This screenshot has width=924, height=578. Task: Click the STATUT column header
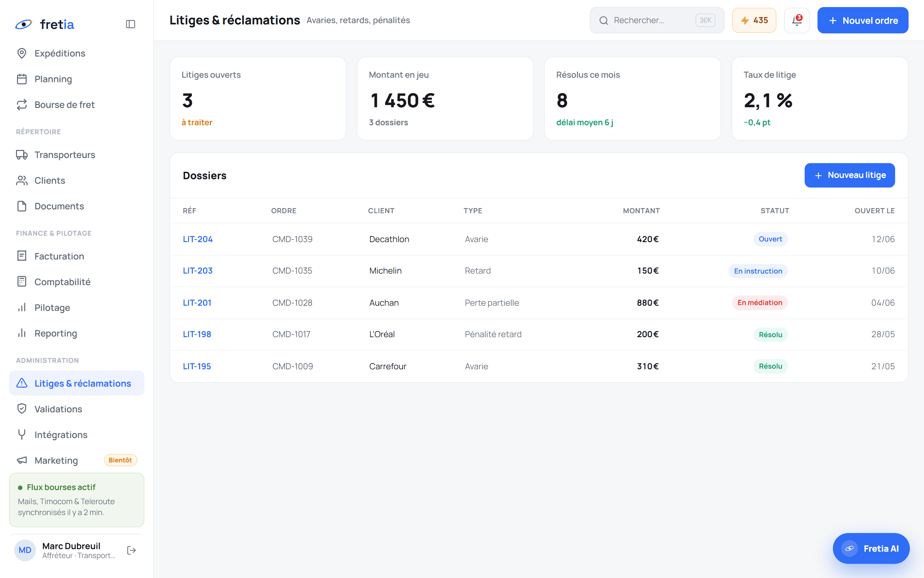click(x=775, y=211)
